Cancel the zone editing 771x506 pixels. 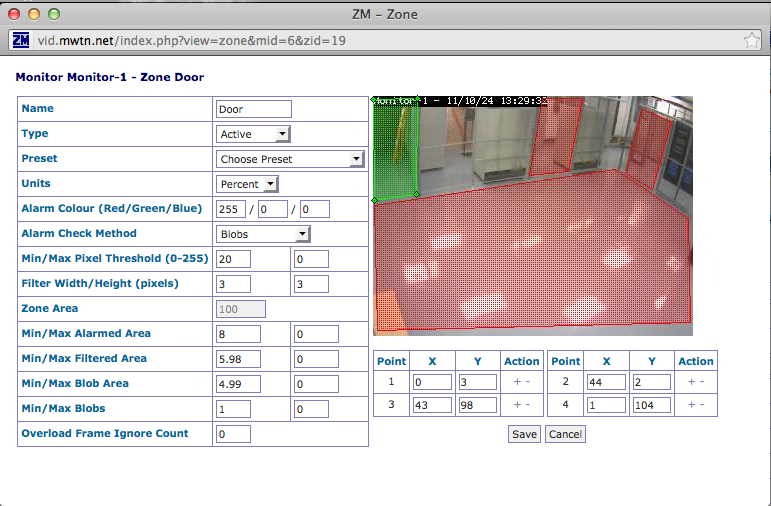(565, 434)
